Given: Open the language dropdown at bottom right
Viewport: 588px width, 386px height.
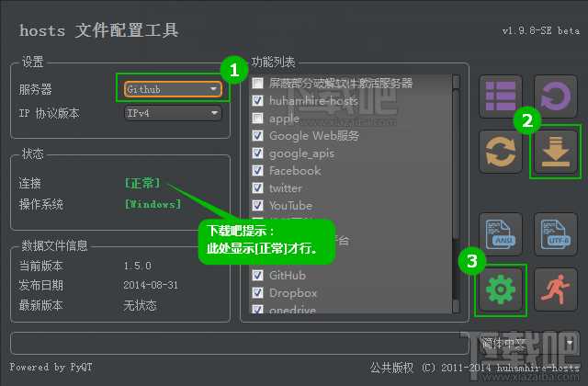Looking at the screenshot, I should 519,344.
